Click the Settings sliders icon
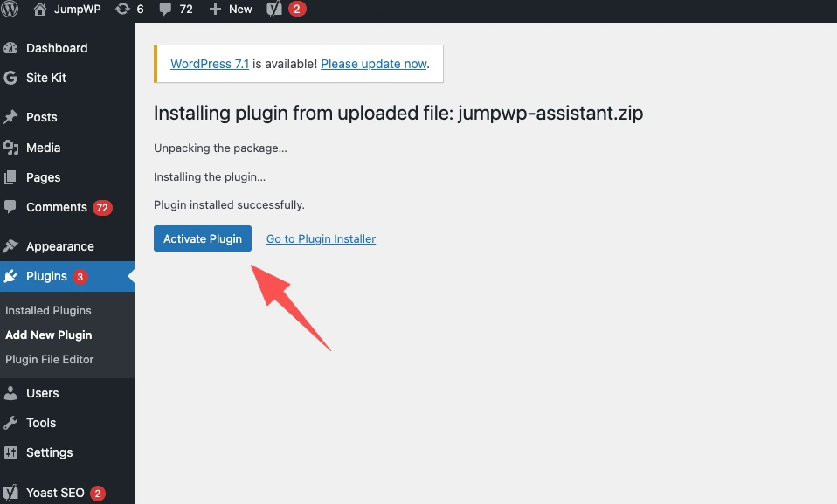Screen dimensions: 837x504 pos(10,452)
